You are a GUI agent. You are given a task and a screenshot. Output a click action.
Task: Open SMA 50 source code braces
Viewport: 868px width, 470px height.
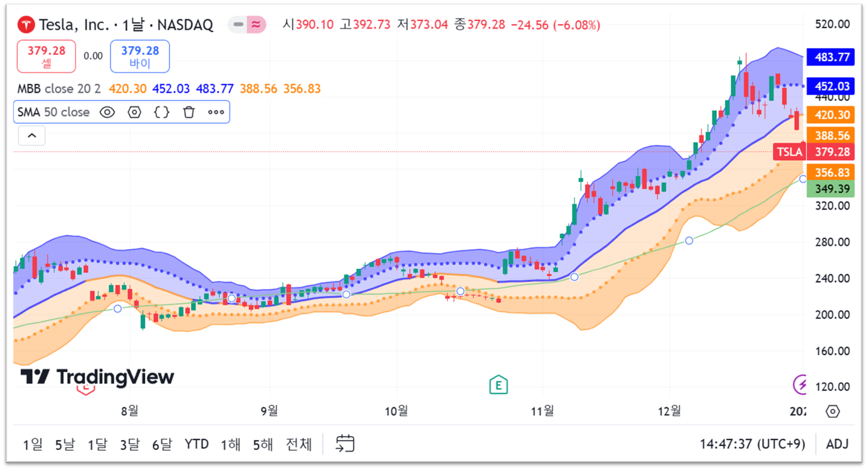(162, 112)
